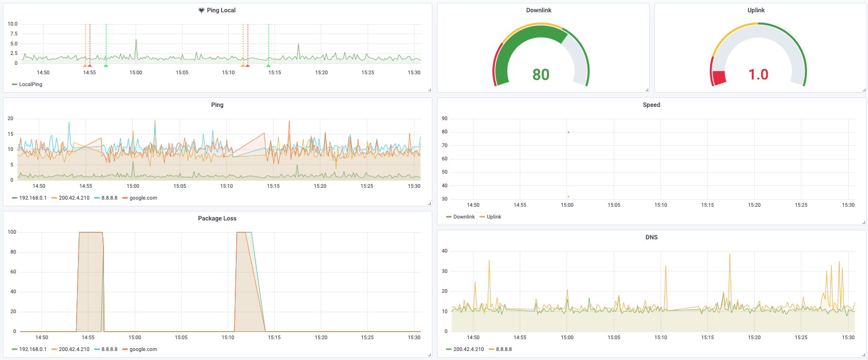Toggle Downlink series in Speed legend
Viewport: 868px width, 360px height.
coord(464,217)
